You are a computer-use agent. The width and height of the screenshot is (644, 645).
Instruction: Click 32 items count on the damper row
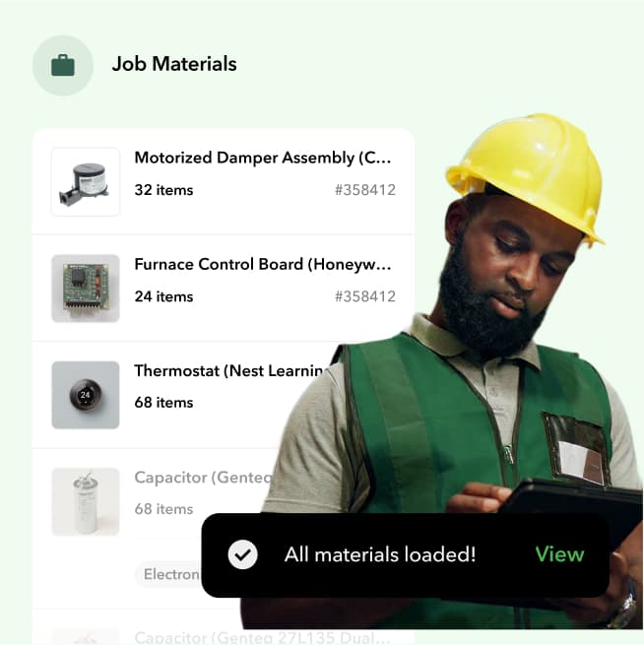coord(163,190)
